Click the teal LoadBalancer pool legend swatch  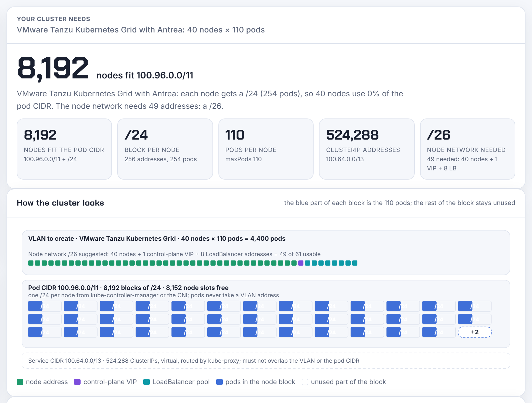click(147, 382)
